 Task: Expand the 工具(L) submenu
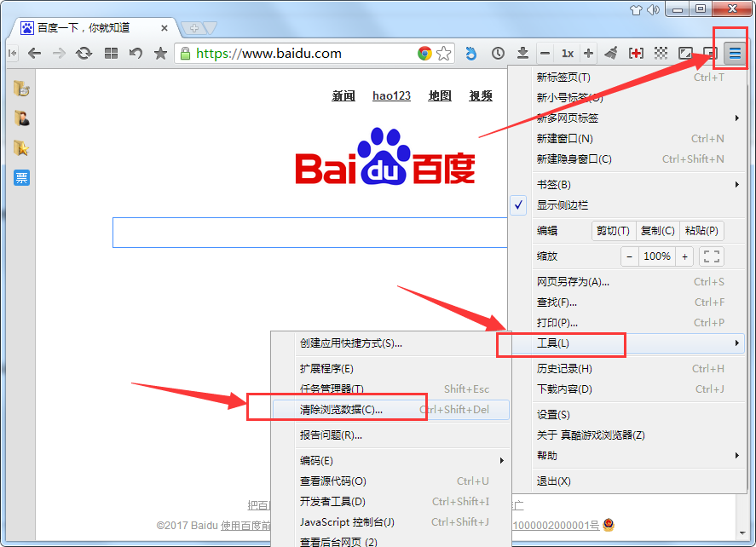coord(561,344)
